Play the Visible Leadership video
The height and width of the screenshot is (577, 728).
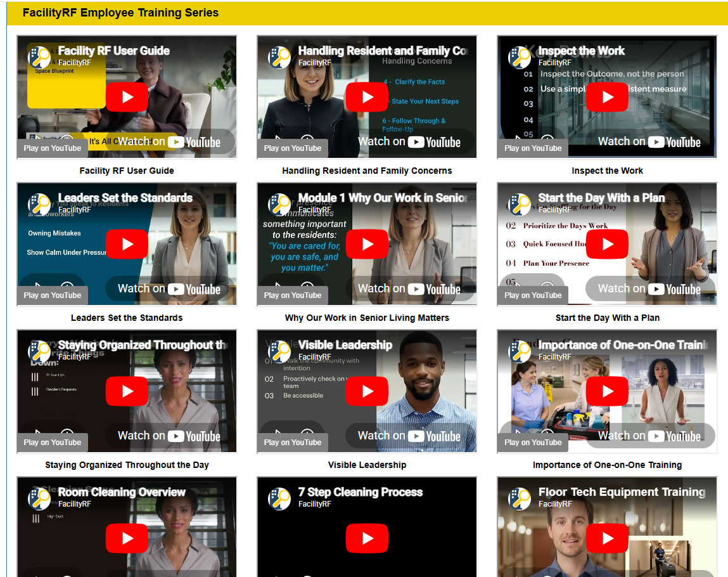367,391
